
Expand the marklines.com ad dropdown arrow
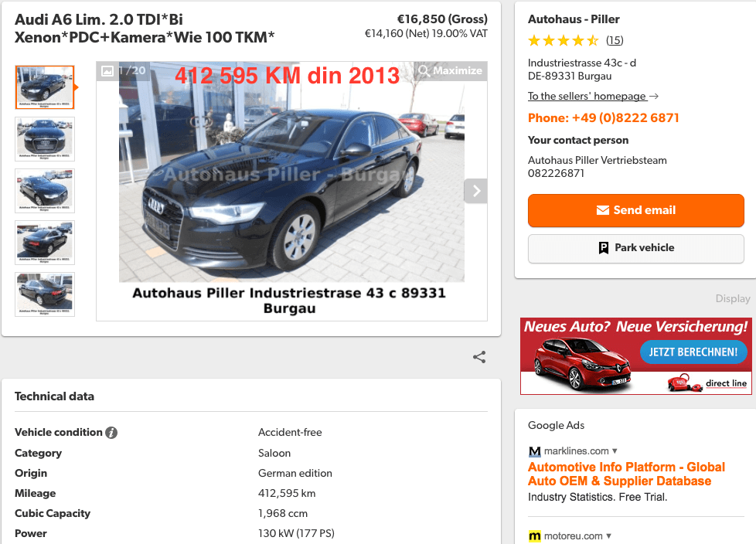point(615,451)
